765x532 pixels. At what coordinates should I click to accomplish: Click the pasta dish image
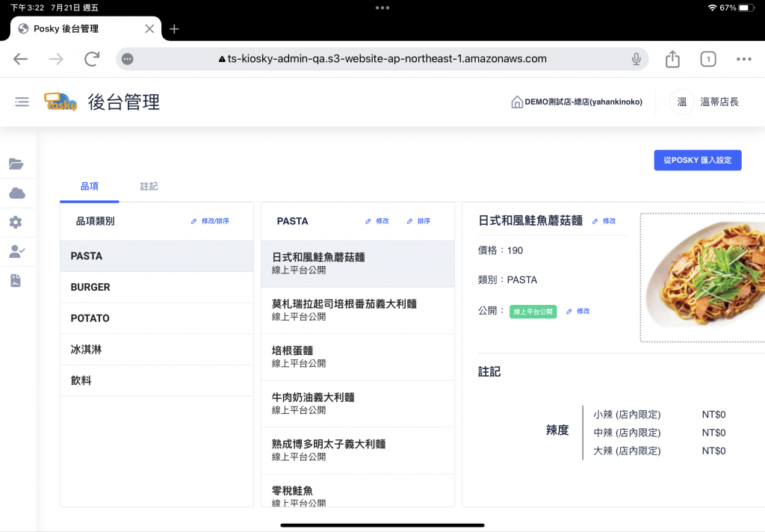point(703,277)
